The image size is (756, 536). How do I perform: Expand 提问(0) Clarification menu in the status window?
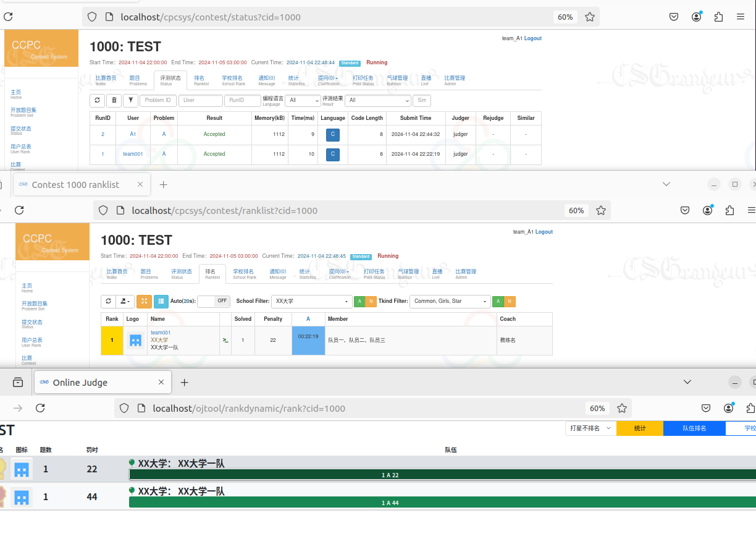pyautogui.click(x=329, y=80)
